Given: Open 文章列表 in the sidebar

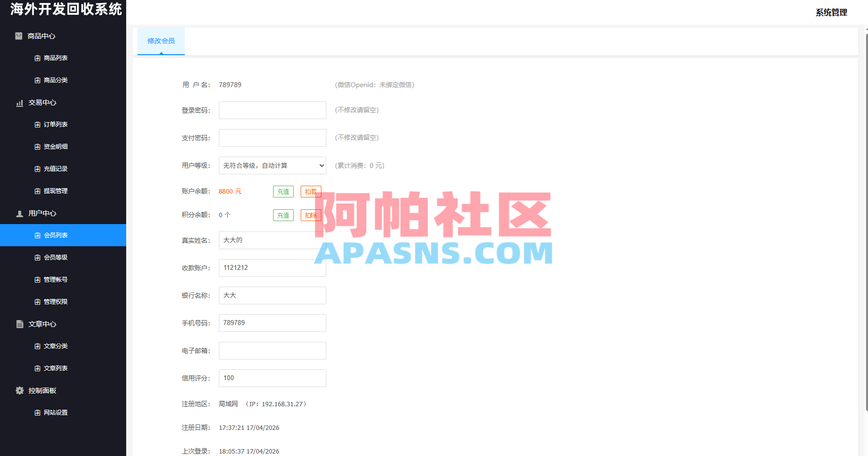Looking at the screenshot, I should tap(63, 368).
